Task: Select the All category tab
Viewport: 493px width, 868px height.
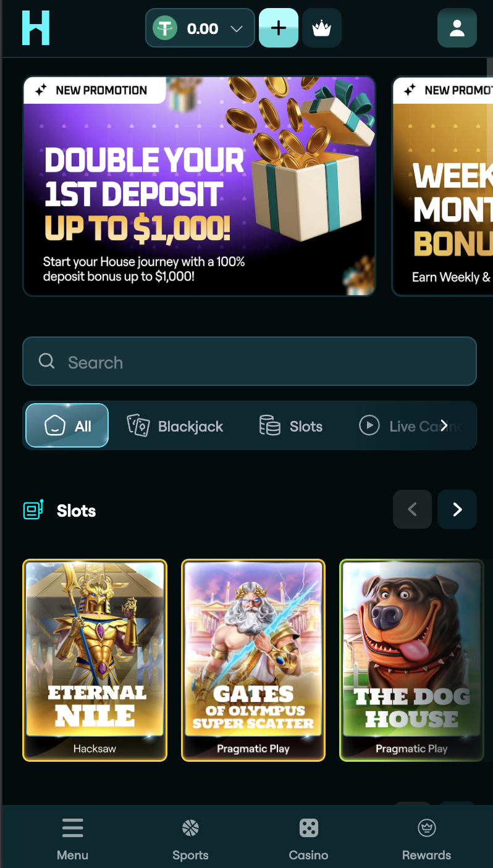Action: pyautogui.click(x=67, y=425)
